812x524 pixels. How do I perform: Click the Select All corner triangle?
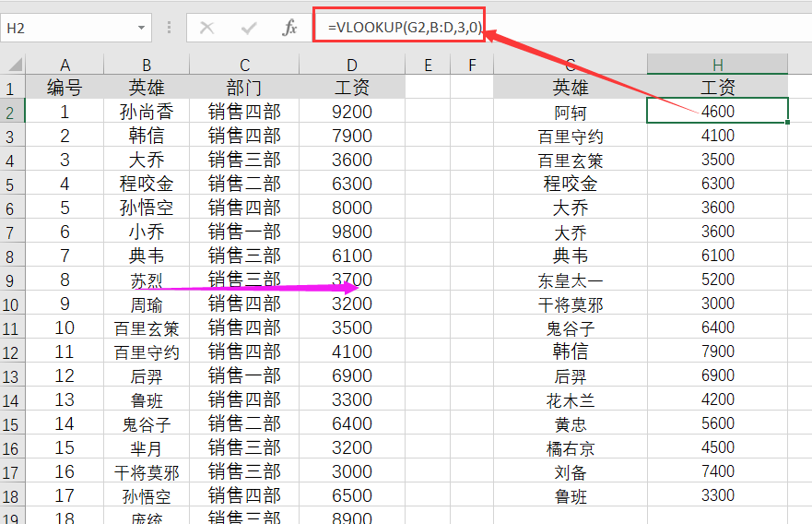click(13, 64)
